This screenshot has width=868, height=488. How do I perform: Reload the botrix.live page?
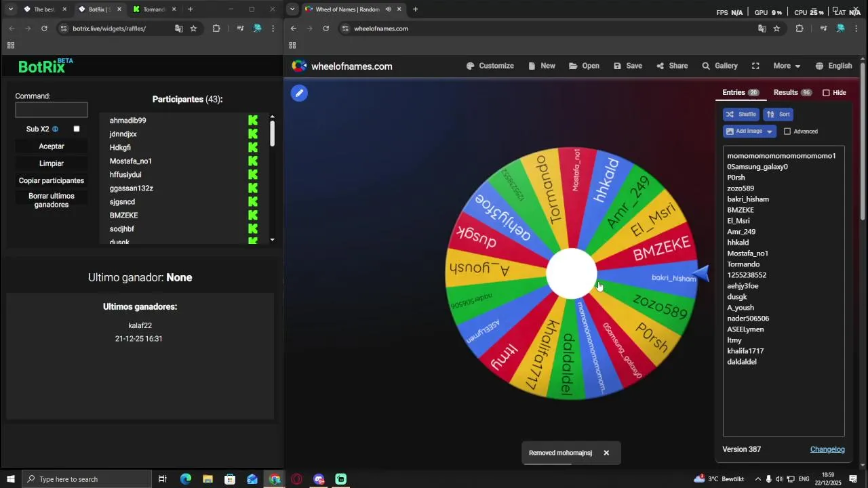click(x=44, y=28)
